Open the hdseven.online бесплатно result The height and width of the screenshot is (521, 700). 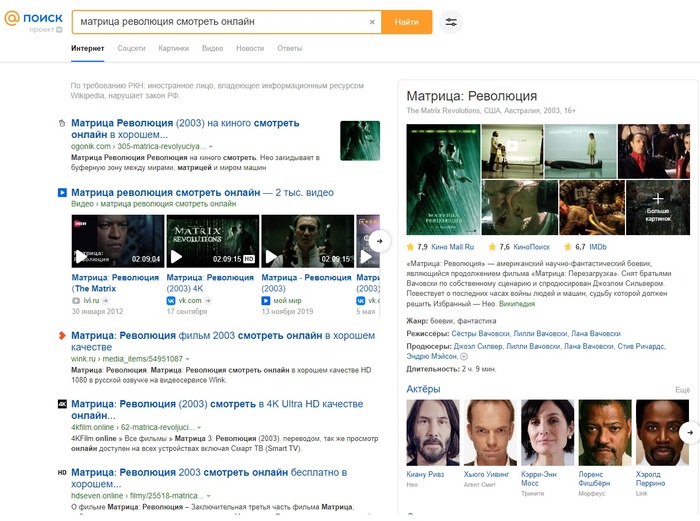tap(209, 478)
